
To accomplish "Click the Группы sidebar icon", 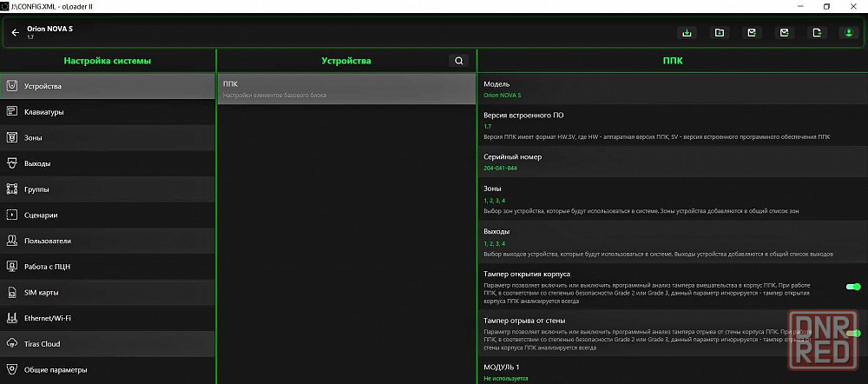I will point(12,189).
